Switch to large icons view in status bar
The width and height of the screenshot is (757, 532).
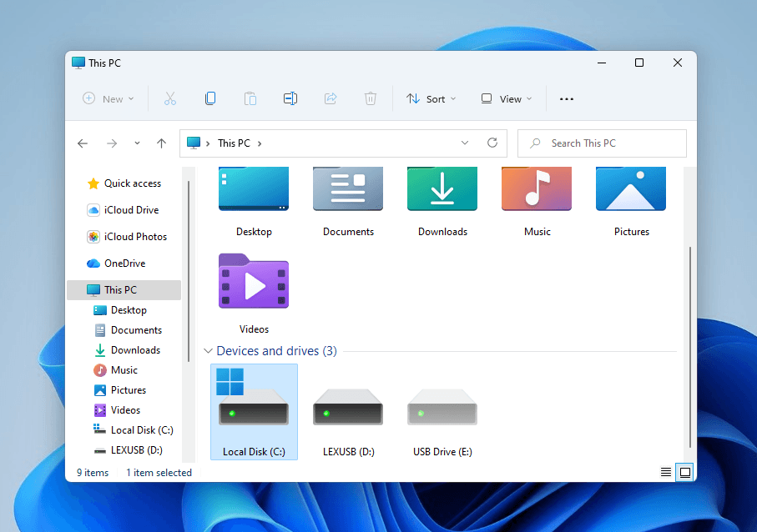coord(684,472)
